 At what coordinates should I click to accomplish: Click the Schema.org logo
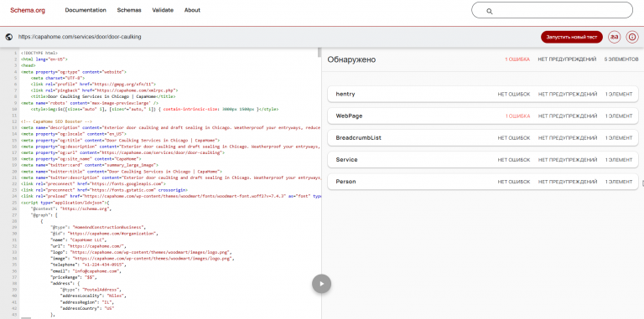click(x=28, y=10)
